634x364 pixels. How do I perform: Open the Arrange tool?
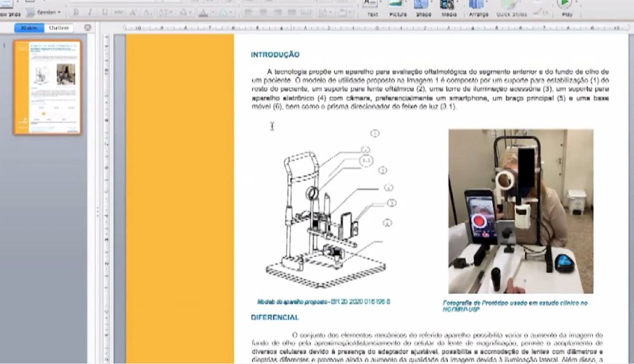(478, 5)
